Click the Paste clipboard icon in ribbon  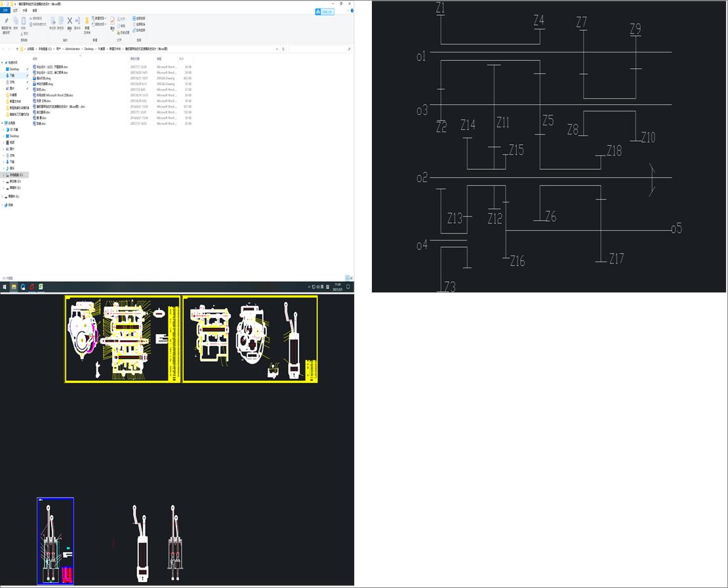pos(24,21)
